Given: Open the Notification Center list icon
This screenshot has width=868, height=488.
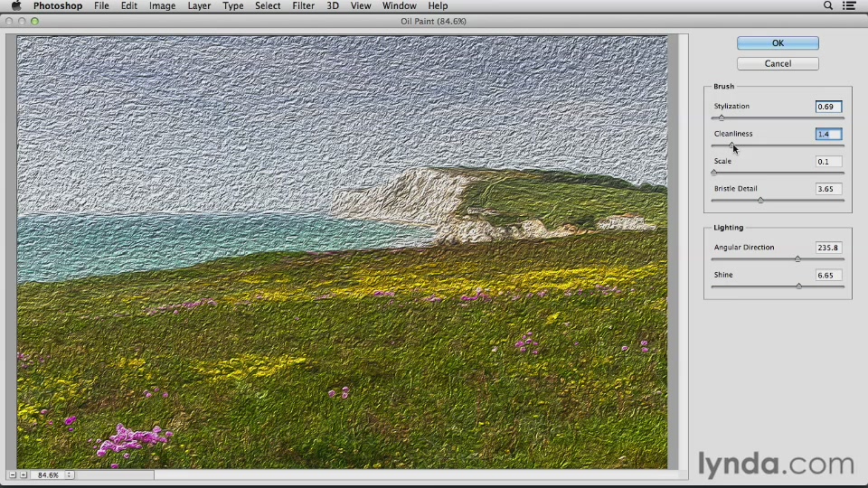Looking at the screenshot, I should click(x=851, y=5).
